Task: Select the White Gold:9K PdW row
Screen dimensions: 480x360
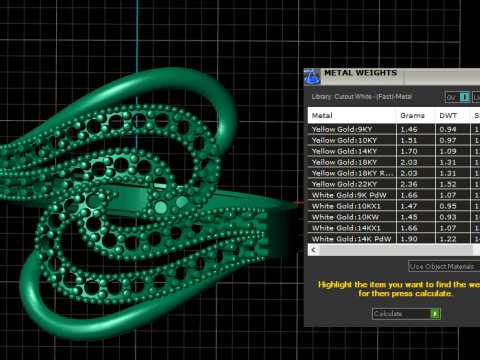Action: pyautogui.click(x=393, y=195)
